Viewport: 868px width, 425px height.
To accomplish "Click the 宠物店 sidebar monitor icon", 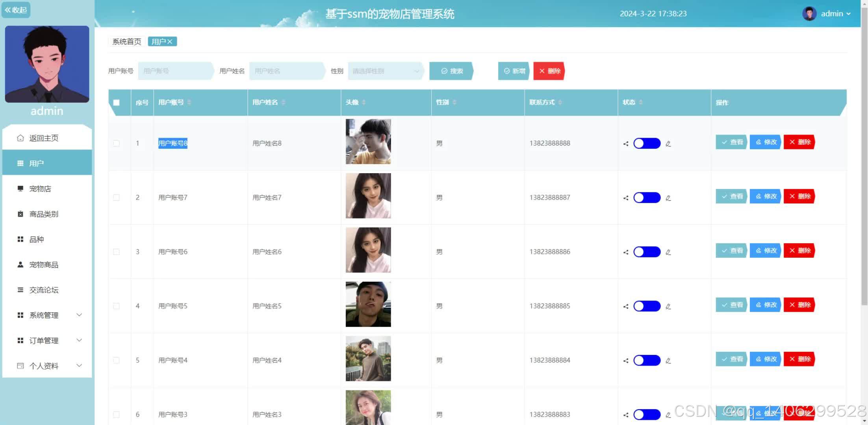I will click(x=20, y=188).
